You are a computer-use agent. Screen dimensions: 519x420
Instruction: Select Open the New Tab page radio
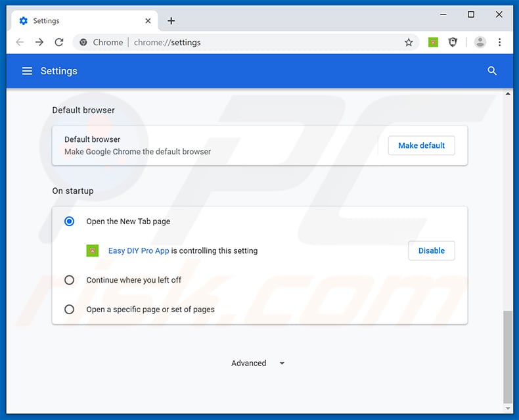coord(69,222)
